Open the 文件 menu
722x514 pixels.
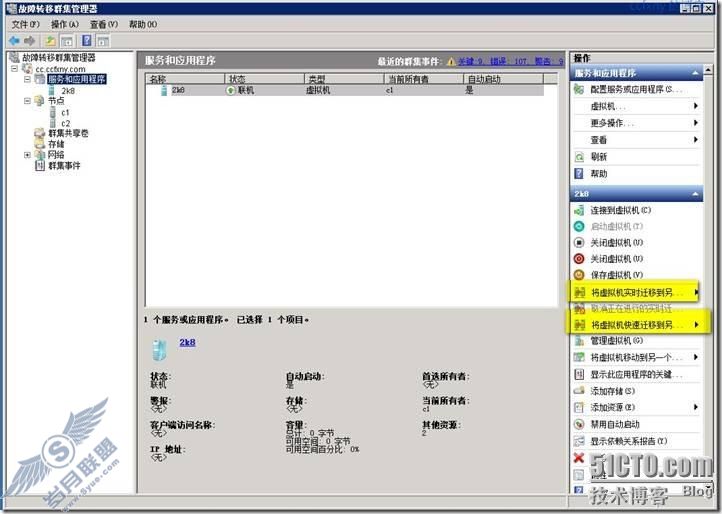point(25,24)
